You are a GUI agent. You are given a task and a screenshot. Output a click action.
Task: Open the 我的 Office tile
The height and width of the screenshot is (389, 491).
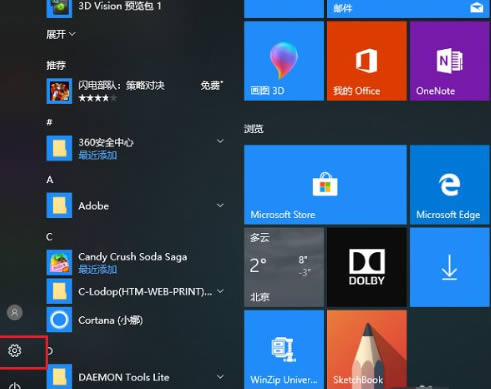pos(367,61)
